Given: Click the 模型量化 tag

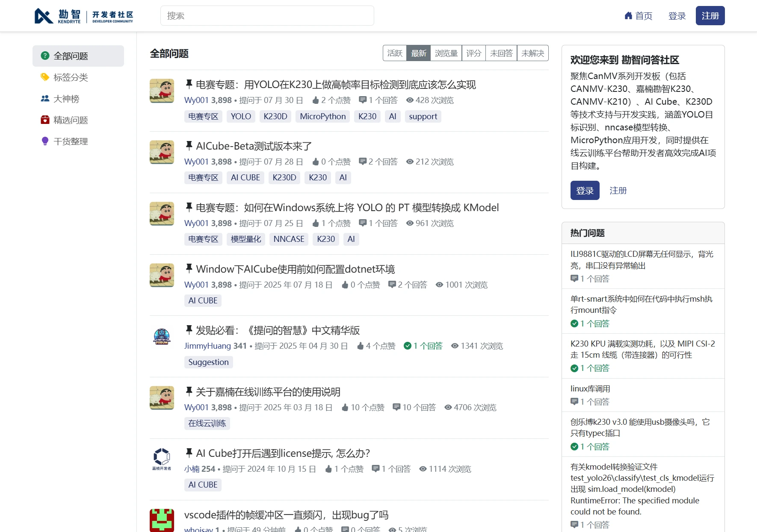Looking at the screenshot, I should point(246,239).
